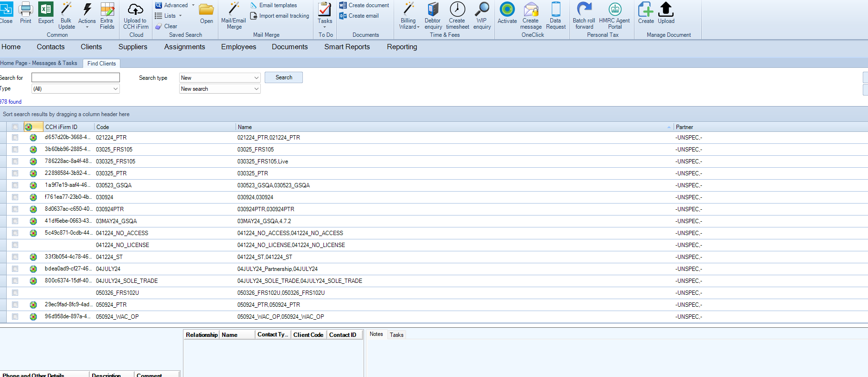Viewport: 868px width, 377px height.
Task: Click Create document in the ribbon
Action: pyautogui.click(x=364, y=5)
